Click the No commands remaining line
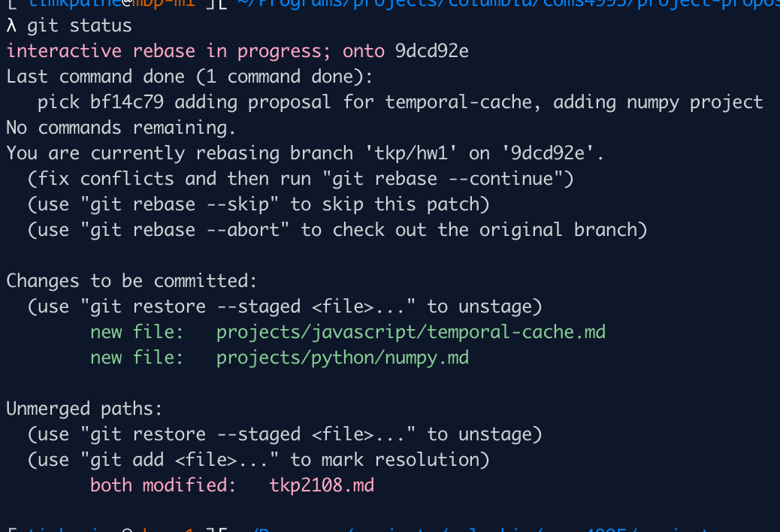This screenshot has width=780, height=532. (x=121, y=128)
